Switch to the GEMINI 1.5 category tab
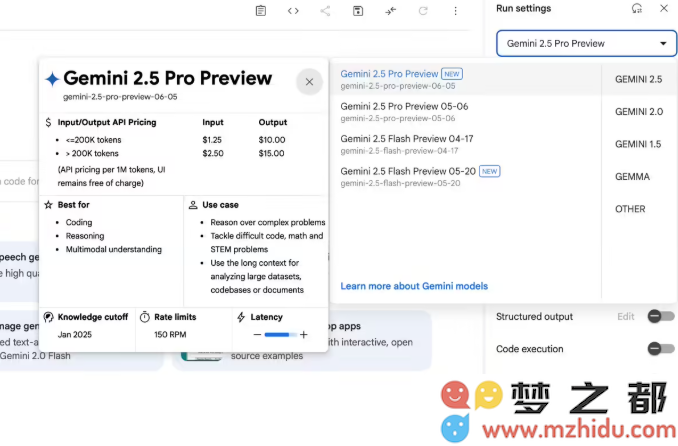Screen dimensions: 678x446 (x=639, y=144)
